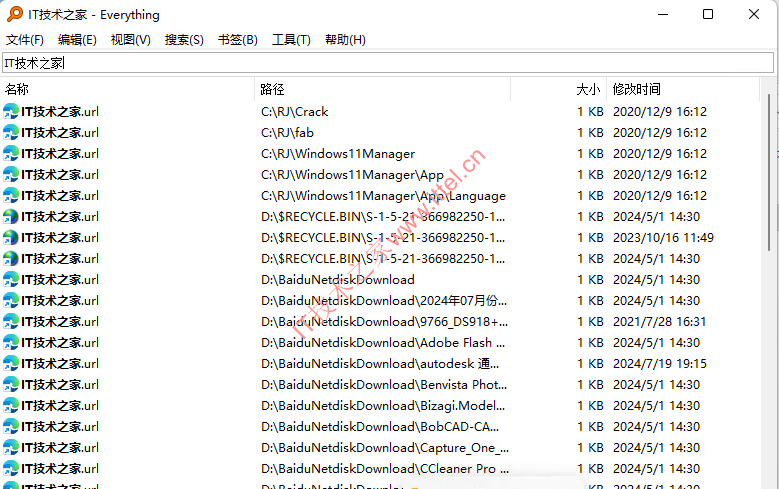Image resolution: width=779 pixels, height=489 pixels.
Task: Click the url icon in the C:\RJ\Crack row
Action: click(x=10, y=111)
